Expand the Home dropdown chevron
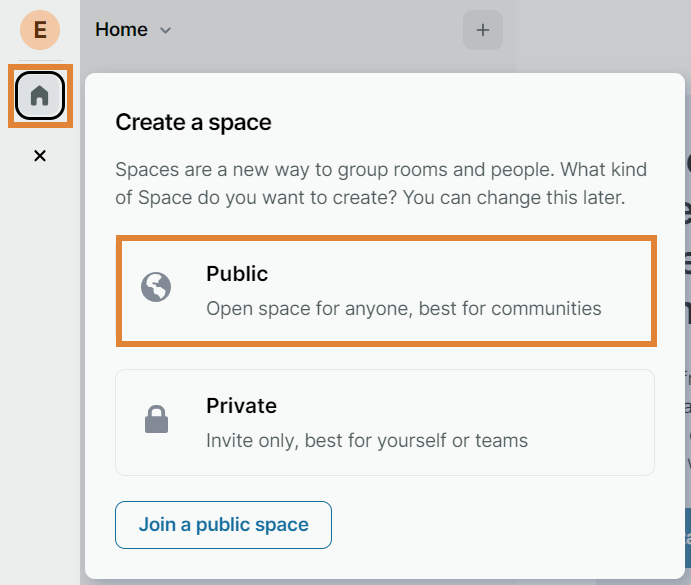Image resolution: width=691 pixels, height=585 pixels. click(x=166, y=31)
